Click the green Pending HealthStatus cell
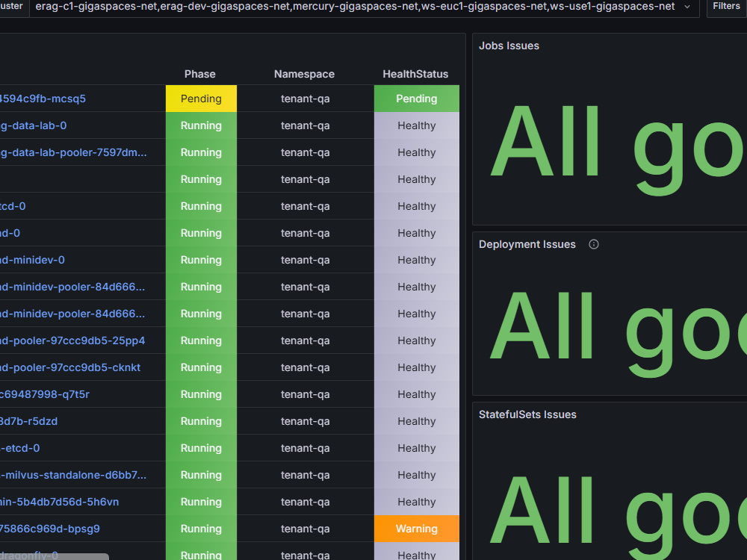 (416, 99)
